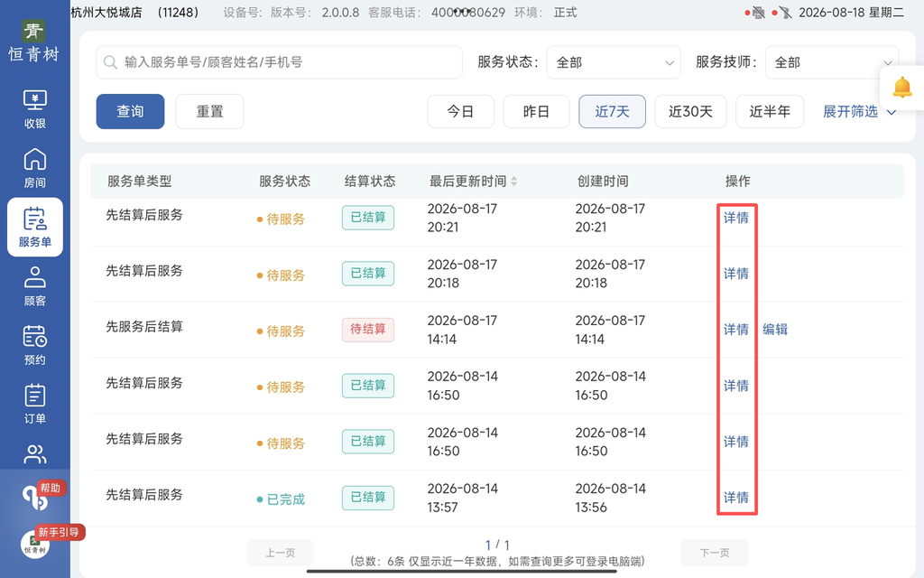Filter by 昨日
The height and width of the screenshot is (578, 924).
(536, 111)
